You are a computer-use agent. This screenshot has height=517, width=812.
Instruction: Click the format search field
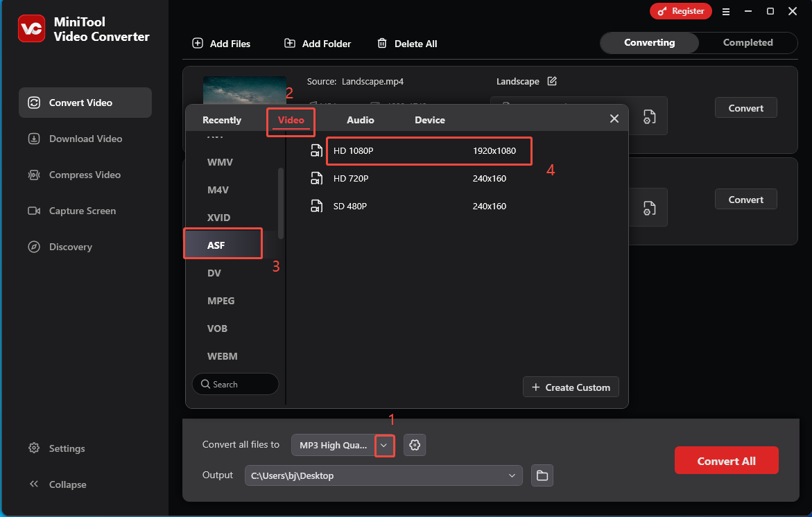tap(235, 384)
